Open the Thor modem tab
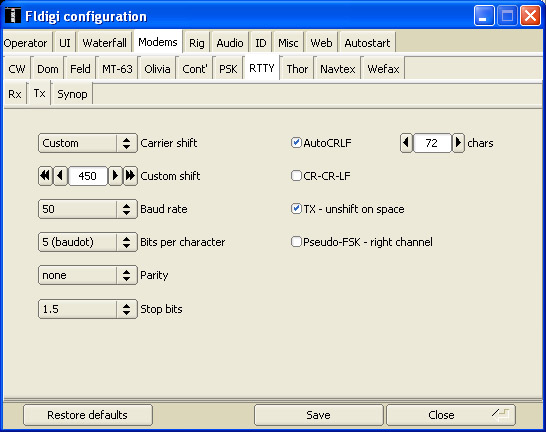 [x=297, y=69]
